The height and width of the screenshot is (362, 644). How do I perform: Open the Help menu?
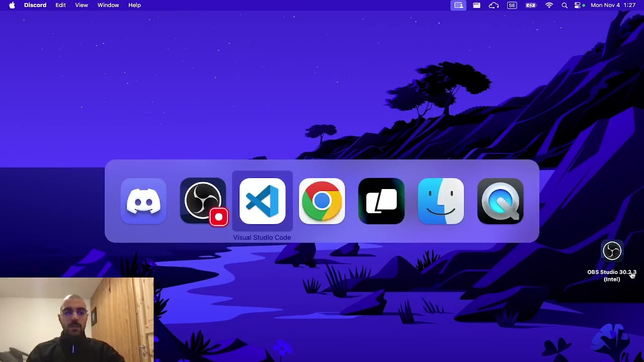click(x=134, y=5)
